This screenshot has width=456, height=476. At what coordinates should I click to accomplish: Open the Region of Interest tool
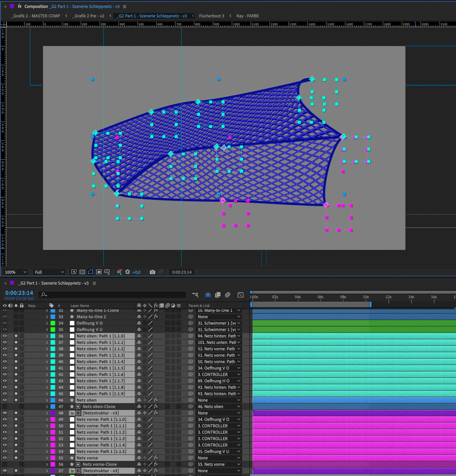pyautogui.click(x=99, y=272)
